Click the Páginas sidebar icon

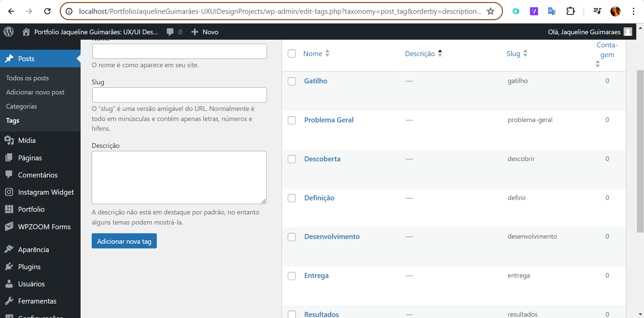(x=9, y=157)
